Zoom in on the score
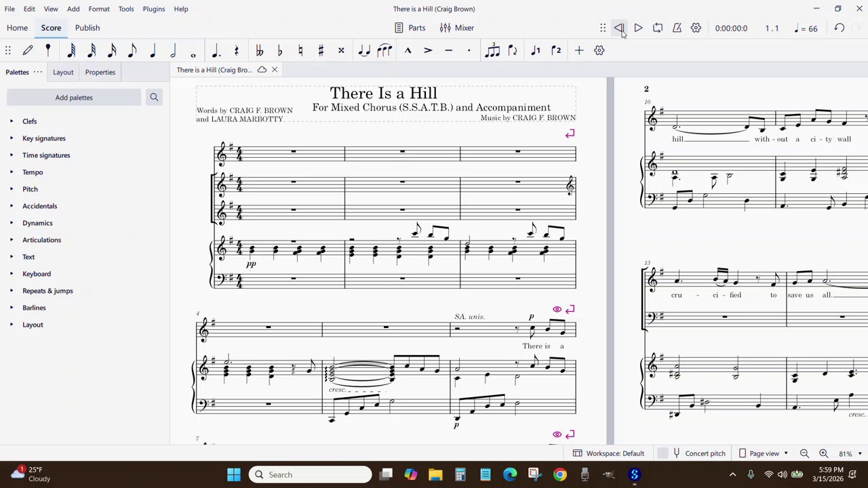This screenshot has height=488, width=868. tap(823, 453)
